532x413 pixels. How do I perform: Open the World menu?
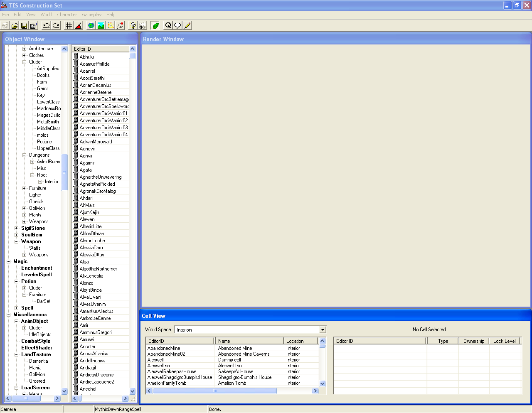pyautogui.click(x=46, y=15)
